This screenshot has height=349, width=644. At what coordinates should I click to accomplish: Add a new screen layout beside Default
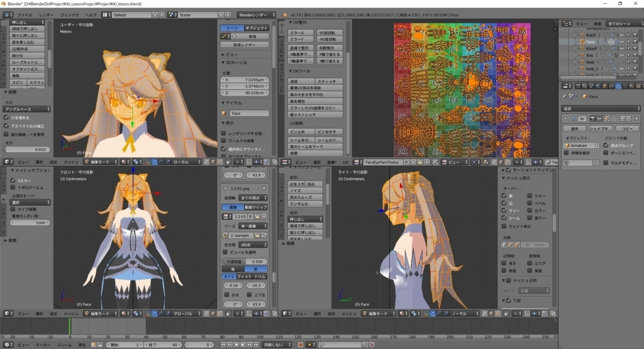pyautogui.click(x=155, y=15)
